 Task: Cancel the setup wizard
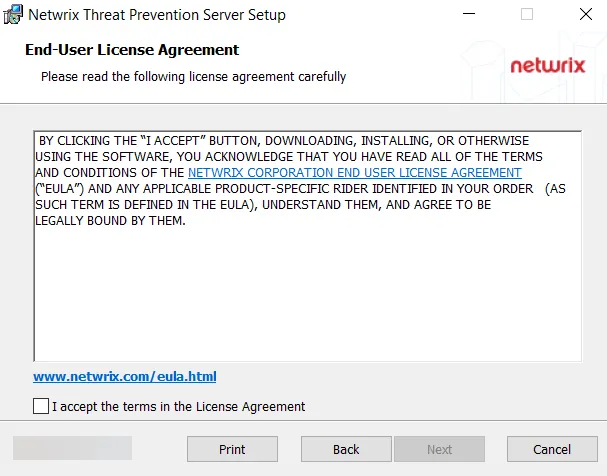pyautogui.click(x=552, y=449)
